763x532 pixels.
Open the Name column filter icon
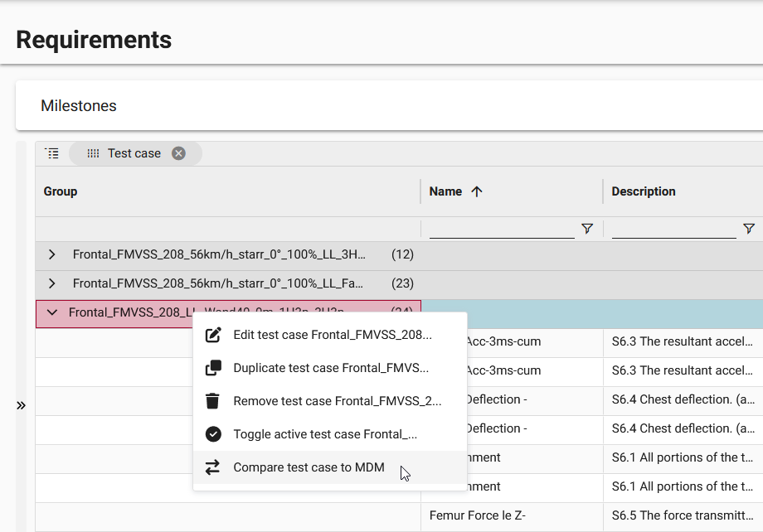coord(587,229)
